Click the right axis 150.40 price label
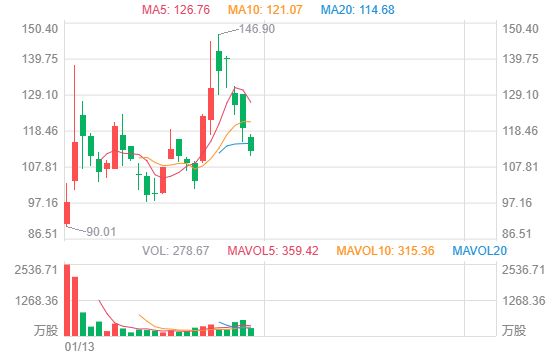This screenshot has height=360, width=560. 520,29
